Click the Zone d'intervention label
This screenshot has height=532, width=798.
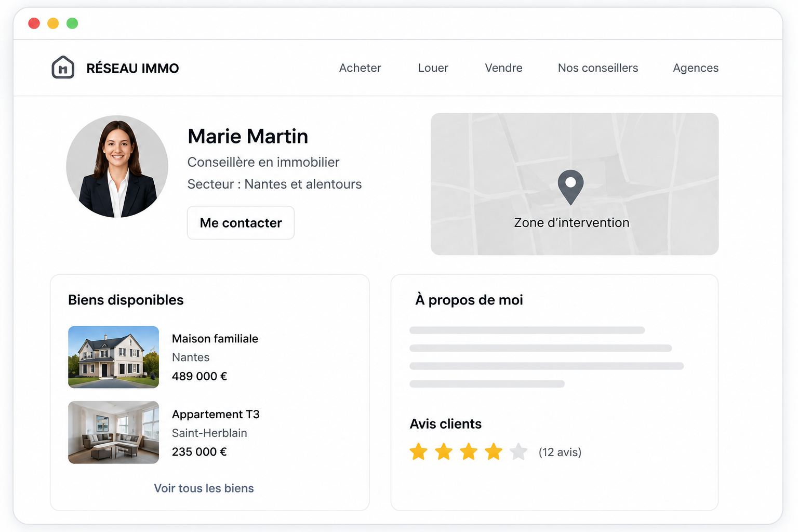571,222
